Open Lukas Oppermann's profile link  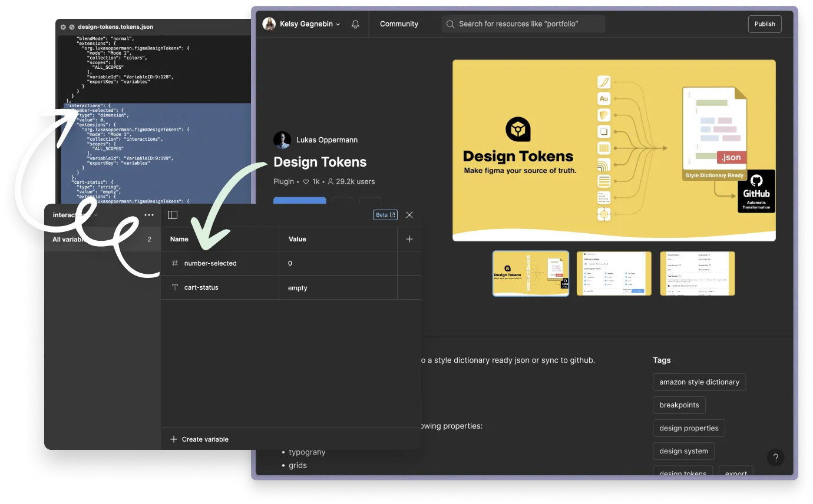tap(327, 140)
